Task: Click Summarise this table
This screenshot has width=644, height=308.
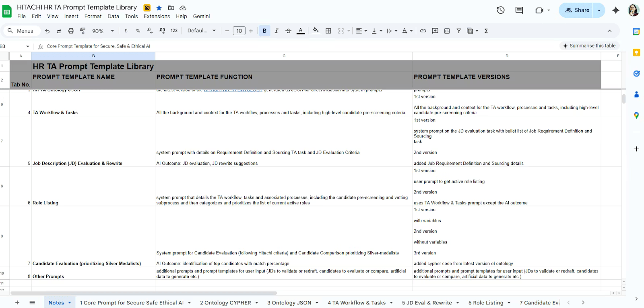Action: 589,46
